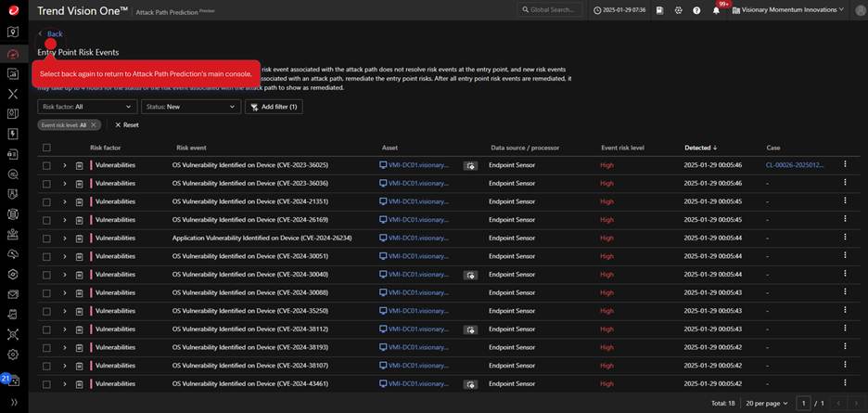Open the user profile avatar icon
Image resolution: width=868 pixels, height=413 pixels.
[x=860, y=10]
